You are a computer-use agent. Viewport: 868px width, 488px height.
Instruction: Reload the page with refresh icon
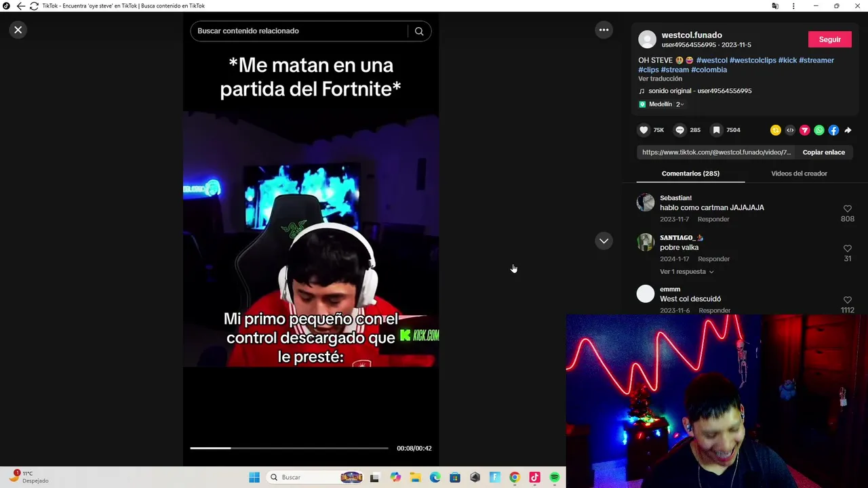coord(34,6)
